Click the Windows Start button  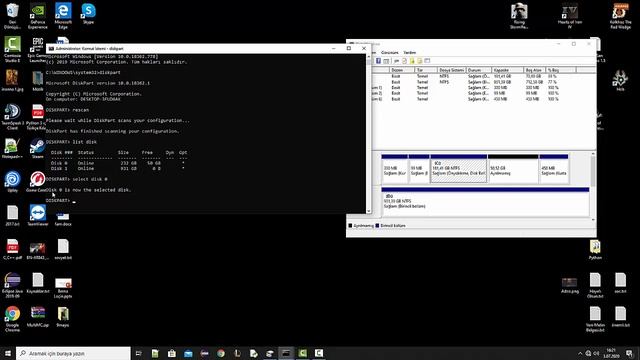(x=8, y=353)
